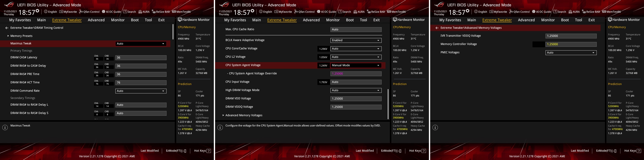This screenshot has width=644, height=160.
Task: Click the clock settings gear in middle screen
Action: pos(252,11)
